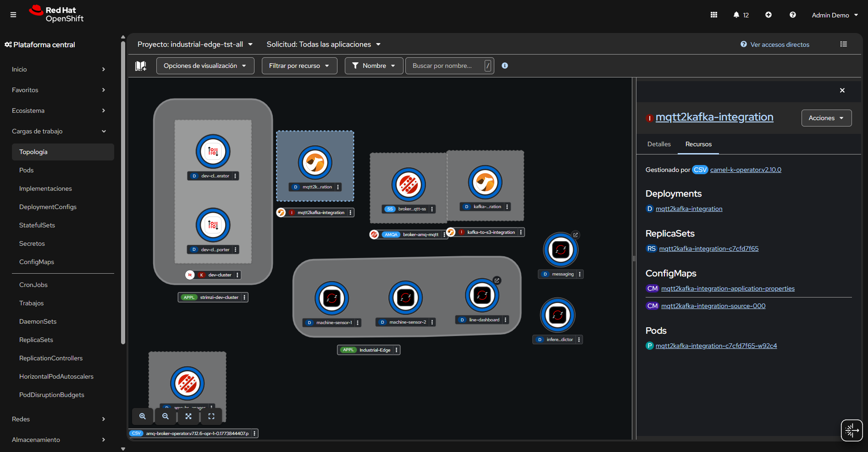Switch to the Recursos tab
Screen dimensions: 868x452
[698, 144]
